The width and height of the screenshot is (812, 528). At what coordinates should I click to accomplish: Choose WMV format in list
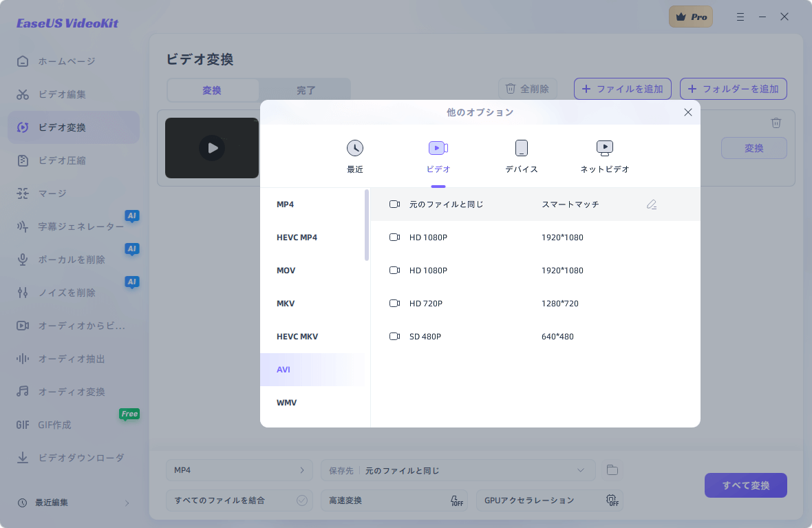[x=312, y=403]
